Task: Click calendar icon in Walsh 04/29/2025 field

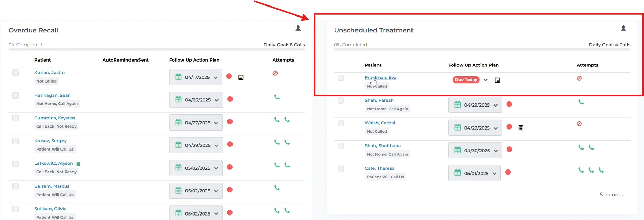Action: 457,128
